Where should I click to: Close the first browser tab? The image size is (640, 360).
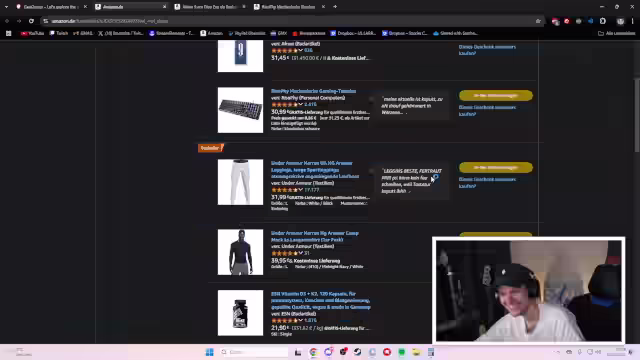(85, 7)
